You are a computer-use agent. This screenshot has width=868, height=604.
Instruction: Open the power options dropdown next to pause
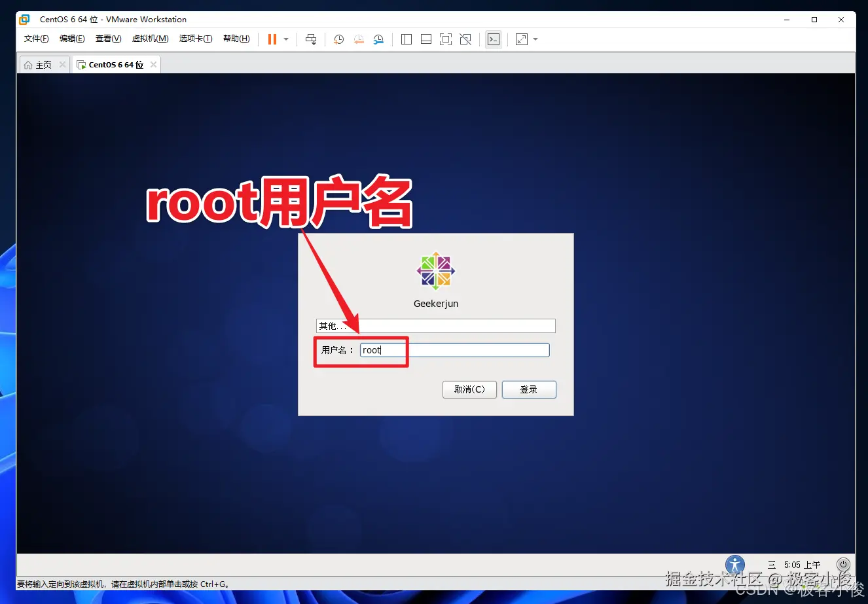pyautogui.click(x=286, y=39)
